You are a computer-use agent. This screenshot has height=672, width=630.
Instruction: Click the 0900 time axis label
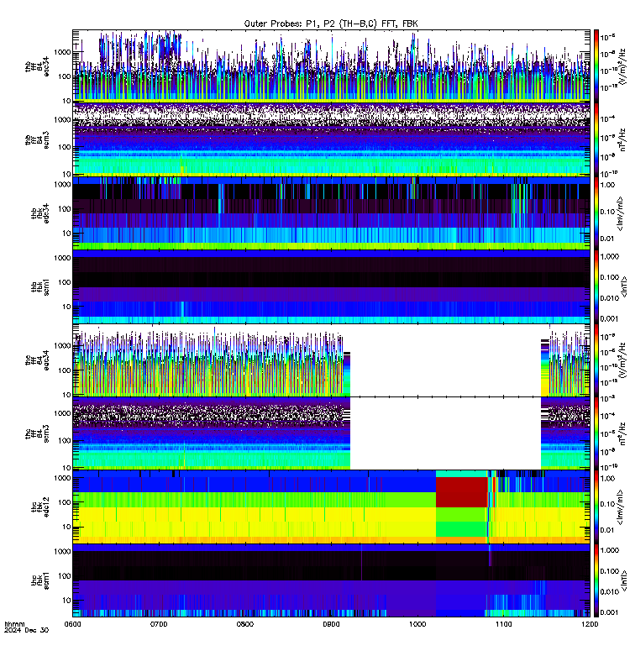pyautogui.click(x=331, y=624)
